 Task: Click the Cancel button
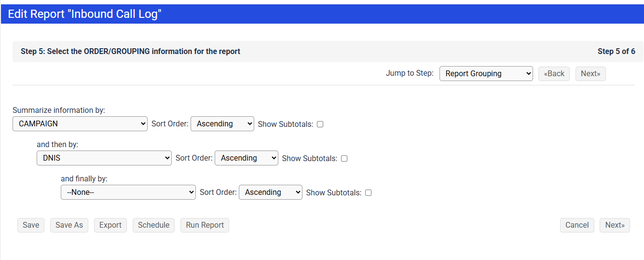[577, 225]
